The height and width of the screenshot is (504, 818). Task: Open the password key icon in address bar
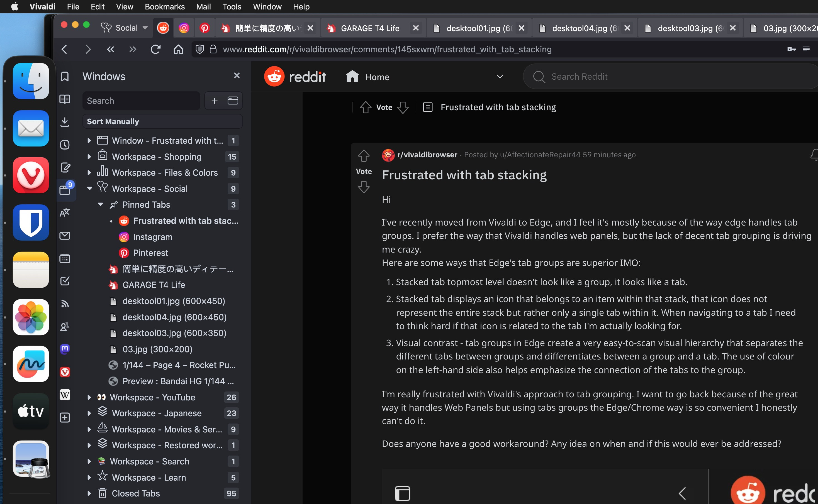pos(791,49)
